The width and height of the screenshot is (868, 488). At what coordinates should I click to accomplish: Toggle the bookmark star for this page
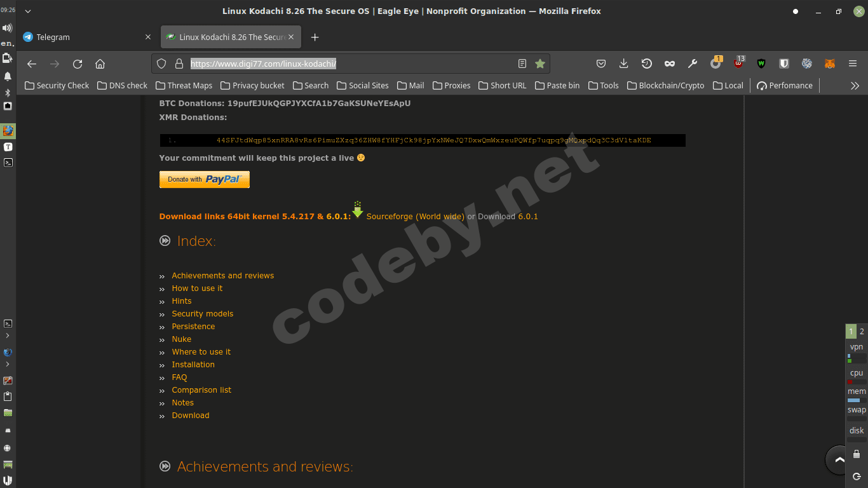(x=540, y=64)
